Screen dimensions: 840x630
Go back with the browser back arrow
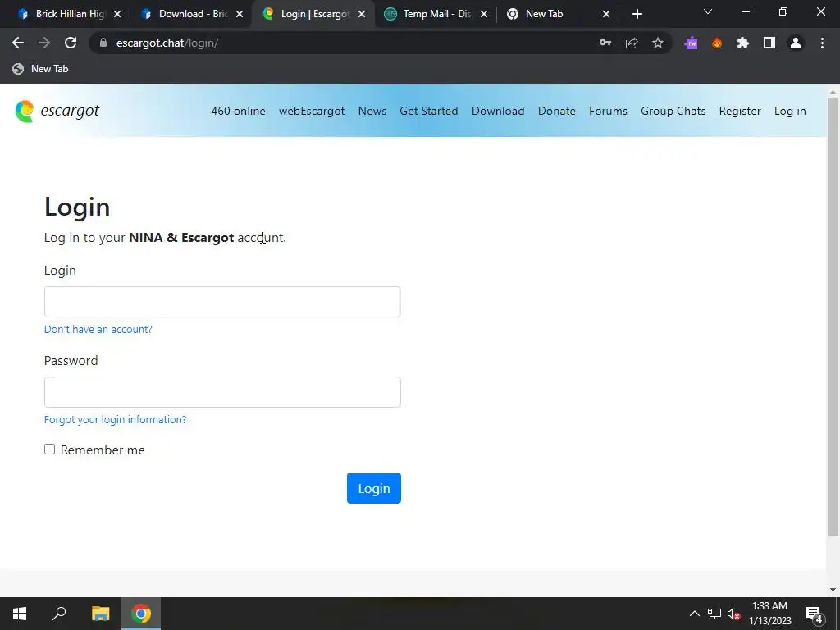coord(18,43)
